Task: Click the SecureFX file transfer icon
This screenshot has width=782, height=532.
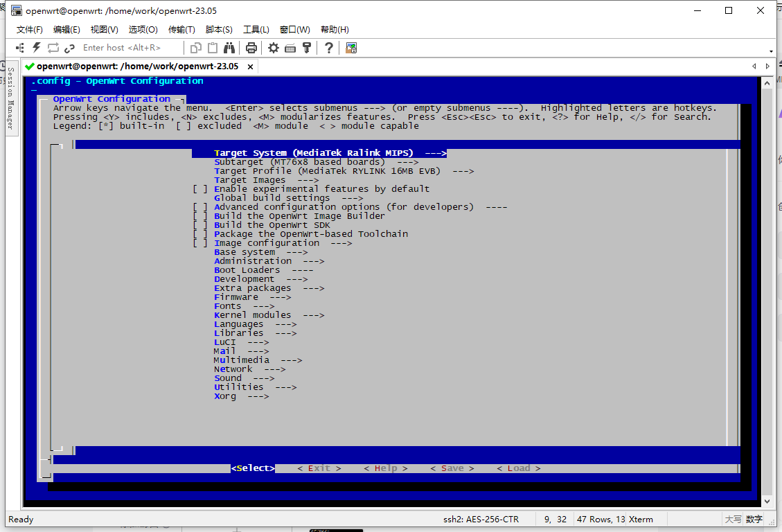Action: tap(351, 48)
